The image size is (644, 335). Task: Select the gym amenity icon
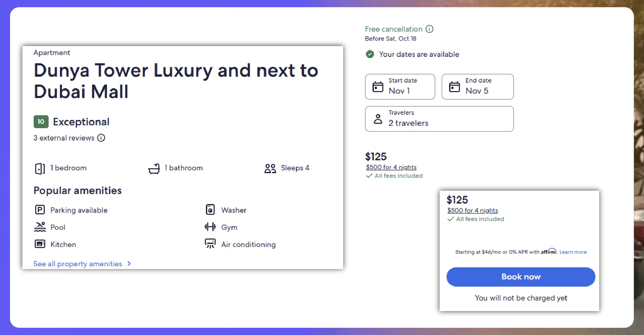[210, 227]
